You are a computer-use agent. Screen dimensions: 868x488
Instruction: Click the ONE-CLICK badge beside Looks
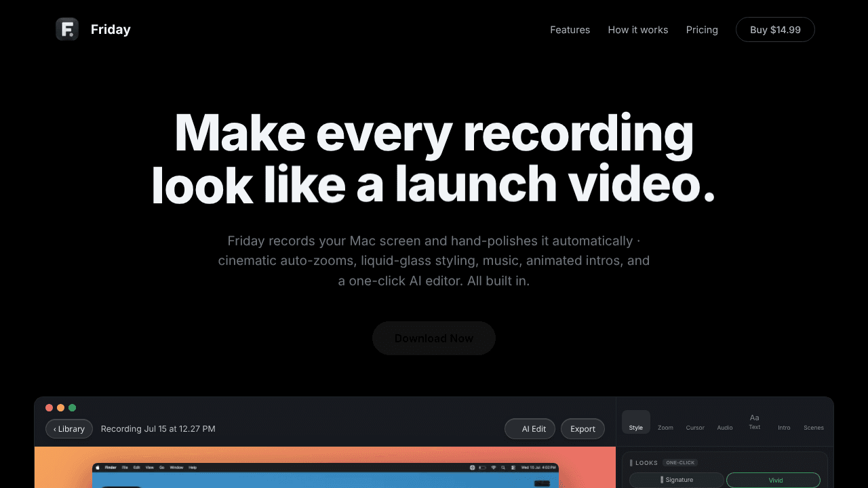tap(680, 462)
